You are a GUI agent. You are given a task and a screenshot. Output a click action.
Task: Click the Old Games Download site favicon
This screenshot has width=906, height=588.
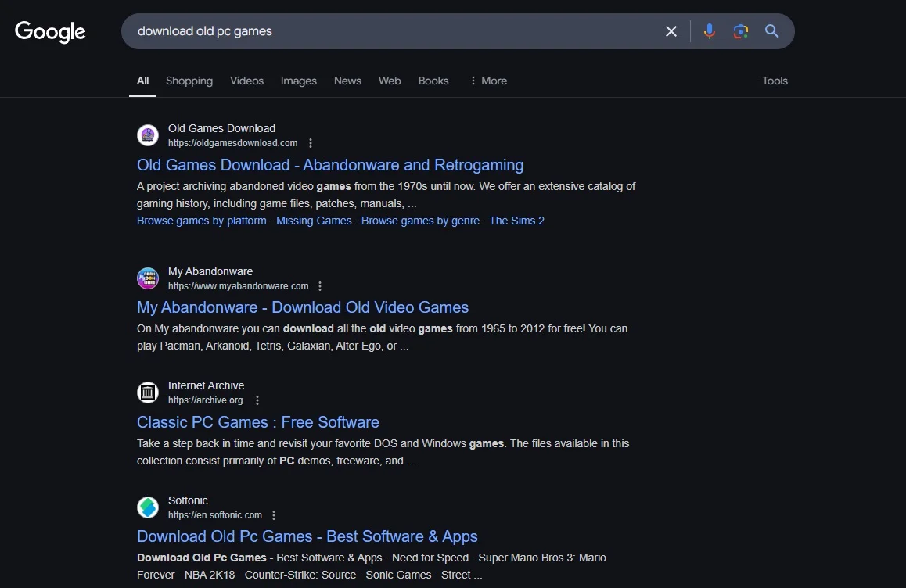148,135
